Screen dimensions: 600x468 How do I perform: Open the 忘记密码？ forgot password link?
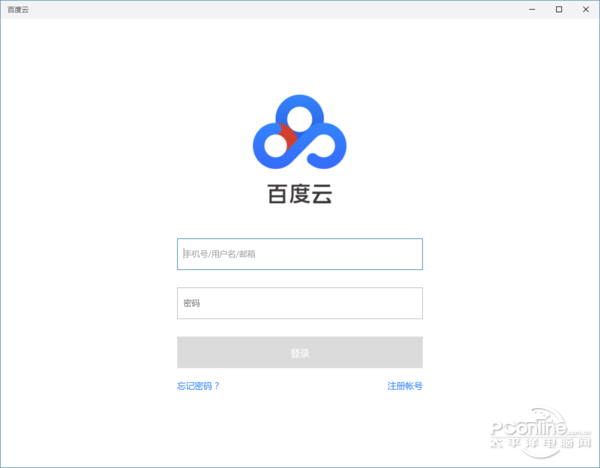click(x=198, y=386)
